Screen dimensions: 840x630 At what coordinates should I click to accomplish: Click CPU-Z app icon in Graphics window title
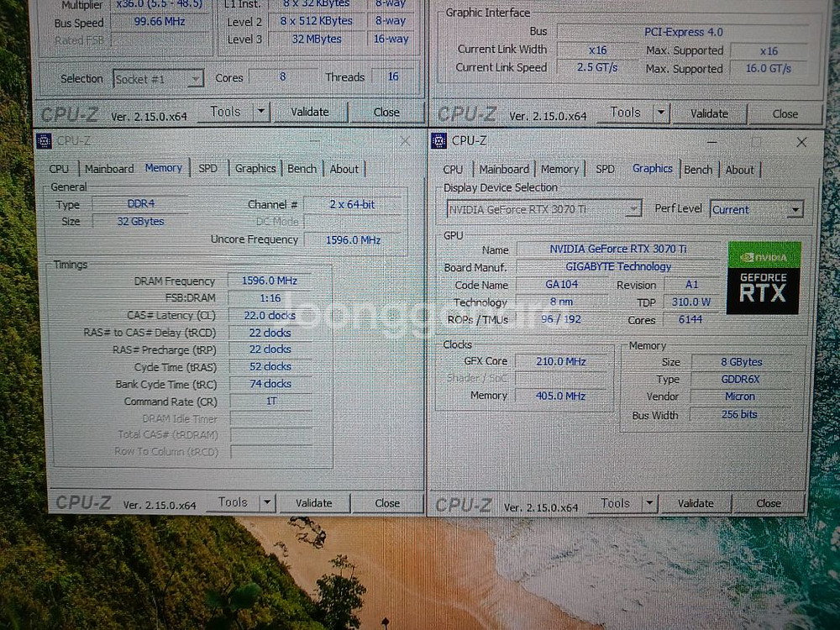438,141
